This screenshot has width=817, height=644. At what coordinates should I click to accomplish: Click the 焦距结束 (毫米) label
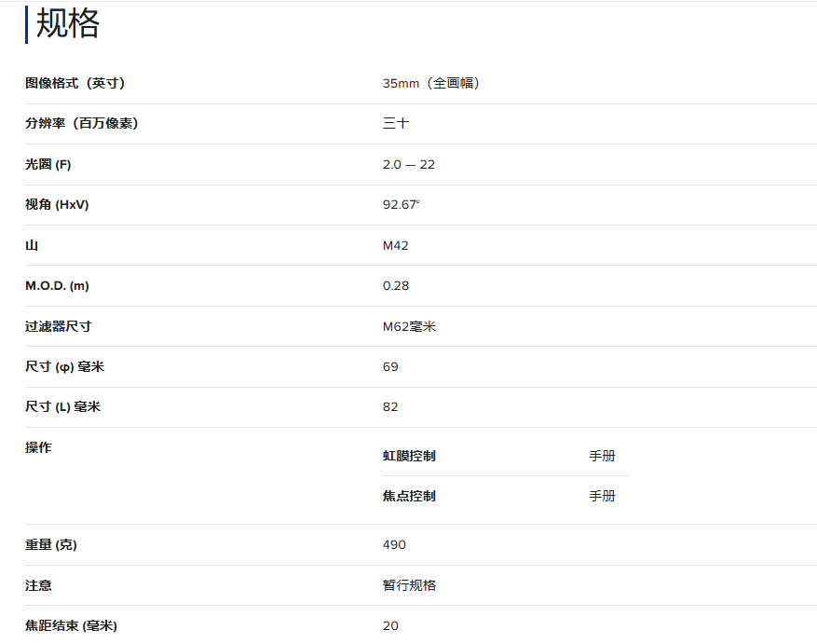(71, 626)
